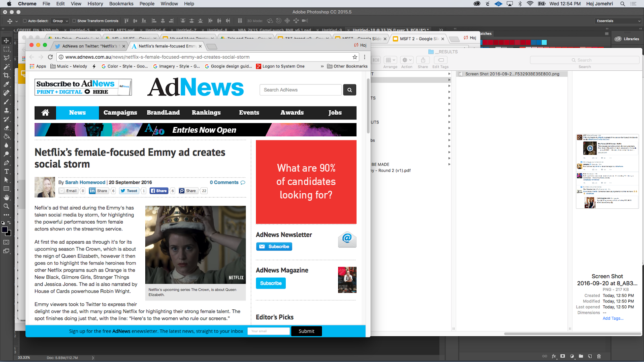Select the Screen Shot 2016-09-2 png file

coord(512,74)
